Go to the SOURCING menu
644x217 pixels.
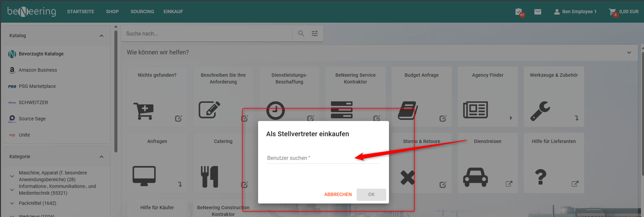click(x=142, y=11)
